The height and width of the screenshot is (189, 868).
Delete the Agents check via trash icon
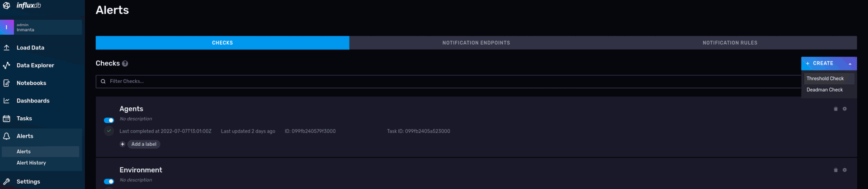click(835, 109)
